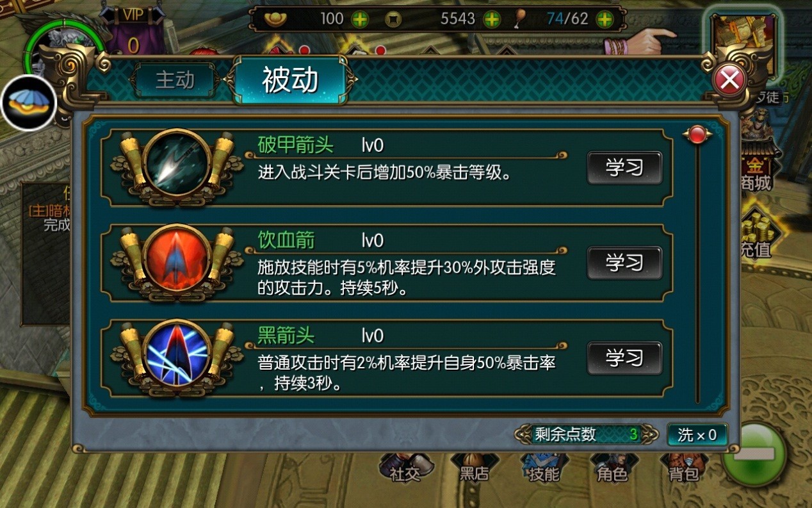812x508 pixels.
Task: Learn the 饮血箭 skill with 学习
Action: [624, 263]
